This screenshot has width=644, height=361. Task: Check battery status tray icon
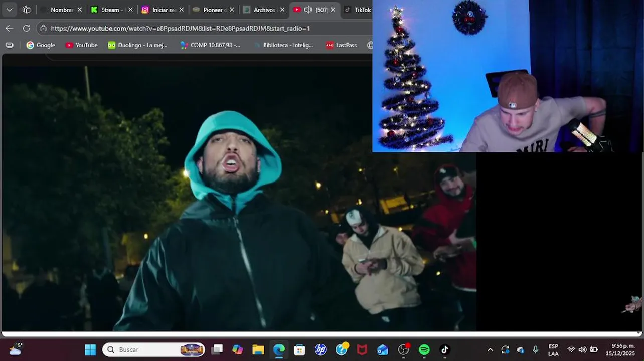coord(594,349)
